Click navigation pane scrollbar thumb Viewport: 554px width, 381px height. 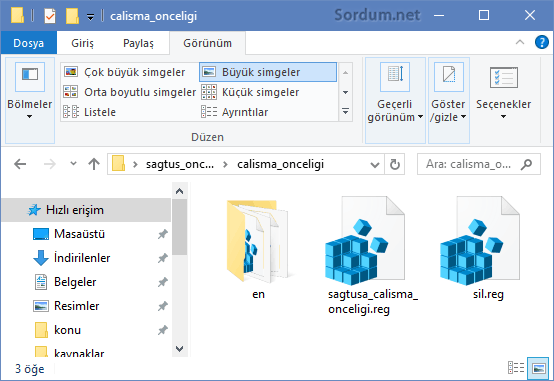pos(179,227)
